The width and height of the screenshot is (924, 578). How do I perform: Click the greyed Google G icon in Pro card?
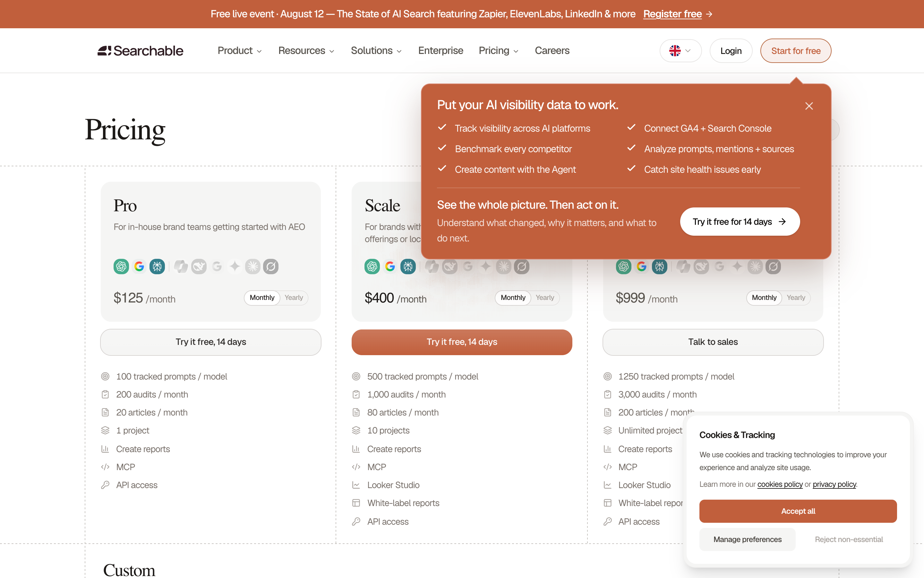[217, 267]
